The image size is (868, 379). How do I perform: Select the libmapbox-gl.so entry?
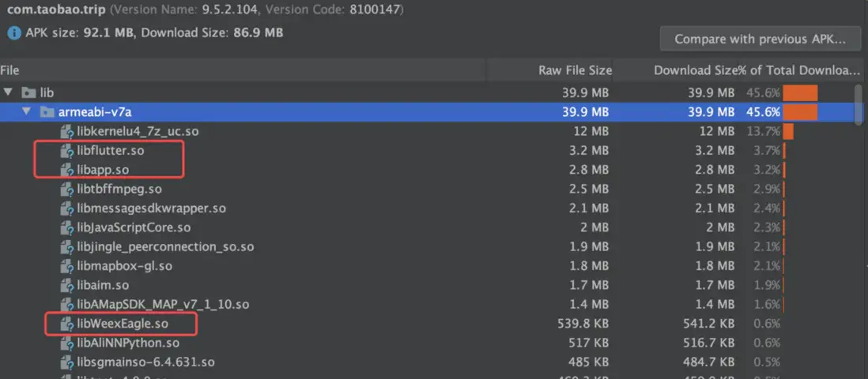point(124,266)
